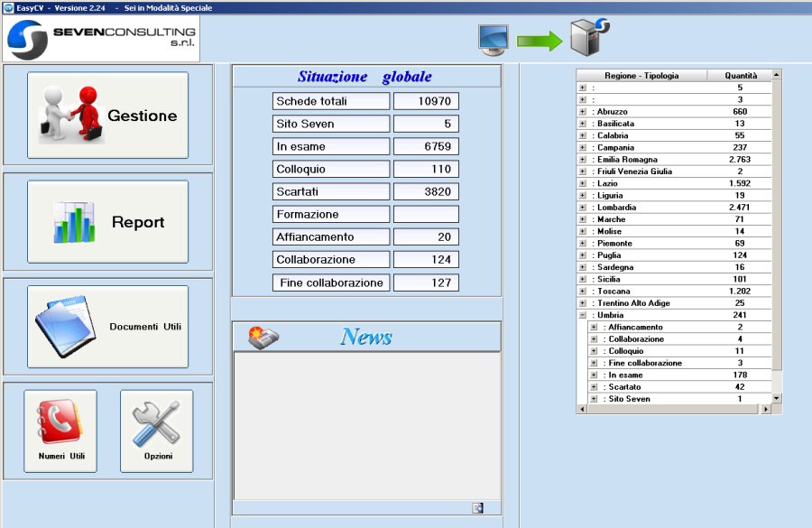Expand Umbria Scartato subnode
This screenshot has height=528, width=812.
tap(594, 386)
